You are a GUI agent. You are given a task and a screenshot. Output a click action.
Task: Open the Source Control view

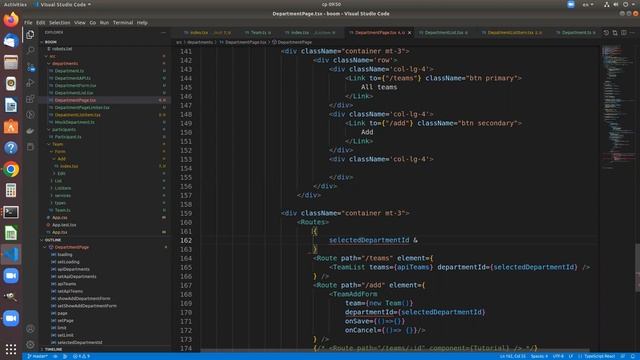(30, 67)
